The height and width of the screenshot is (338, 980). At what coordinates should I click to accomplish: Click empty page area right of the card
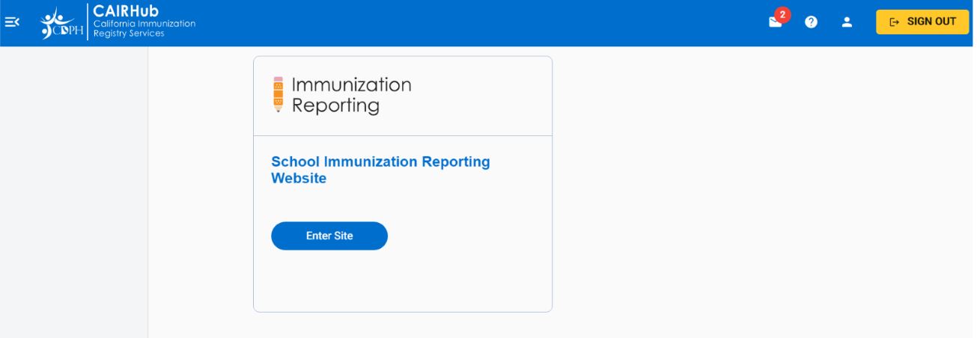[x=749, y=187]
